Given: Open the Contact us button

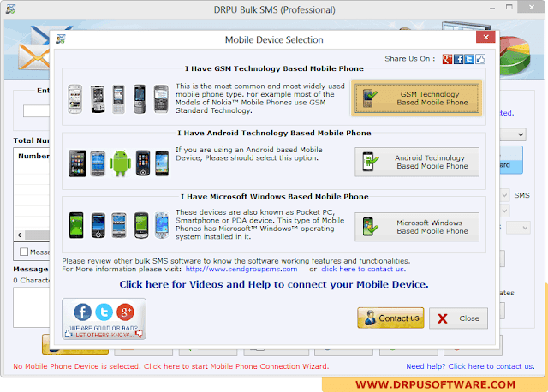Looking at the screenshot, I should tap(390, 318).
